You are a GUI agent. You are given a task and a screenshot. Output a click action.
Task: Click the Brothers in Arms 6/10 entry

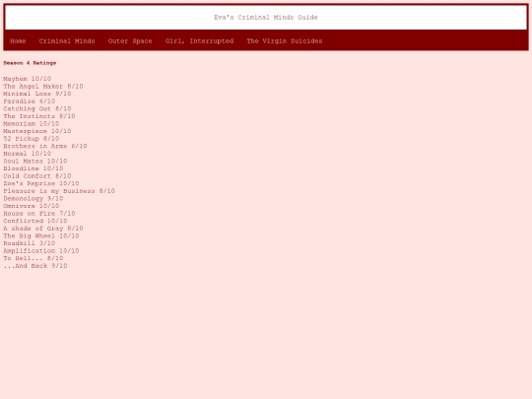pos(45,146)
